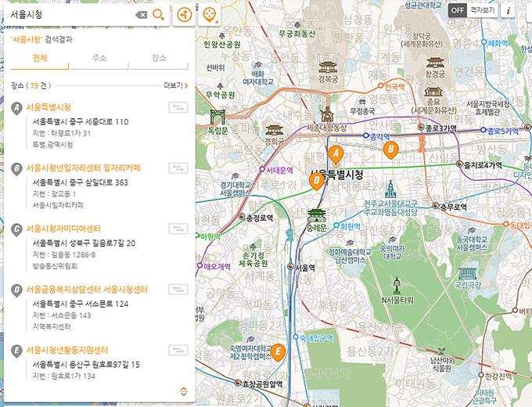The image size is (532, 407).
Task: Click address text 삼일대로 363
Action: [x=106, y=182]
